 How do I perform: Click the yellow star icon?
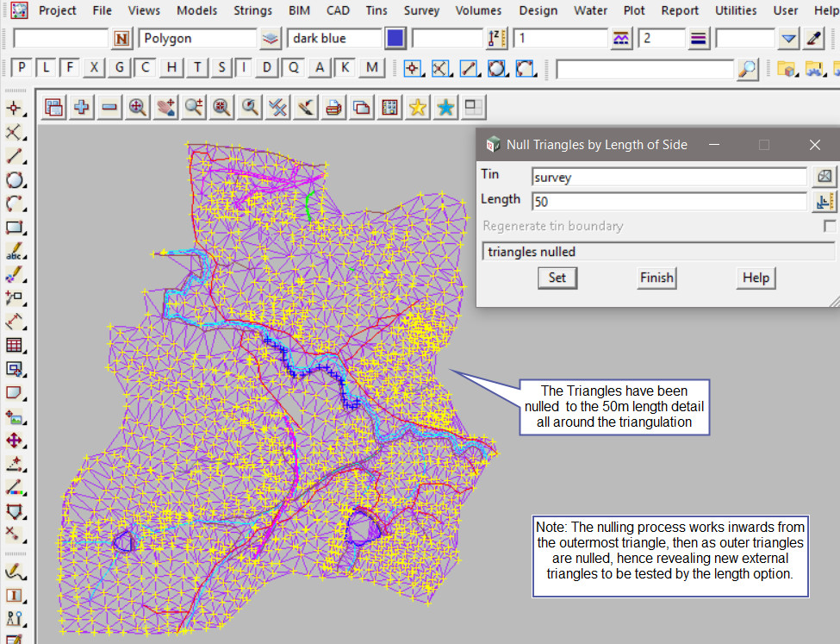click(x=418, y=107)
